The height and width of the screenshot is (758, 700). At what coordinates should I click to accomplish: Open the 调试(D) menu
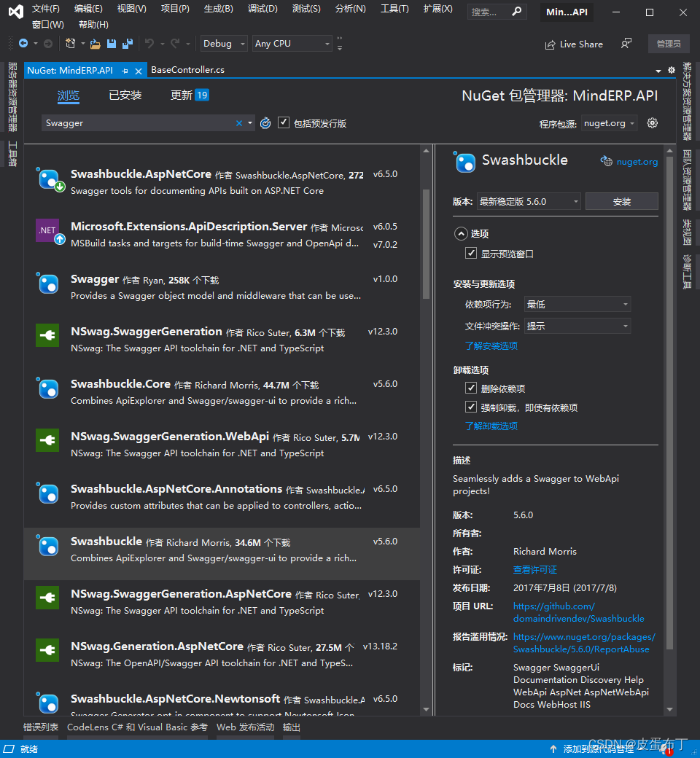(262, 9)
